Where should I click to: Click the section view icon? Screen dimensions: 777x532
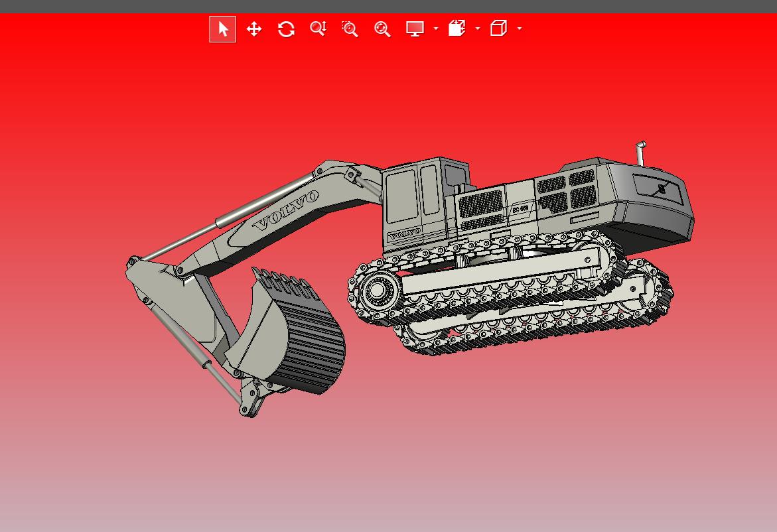click(457, 29)
